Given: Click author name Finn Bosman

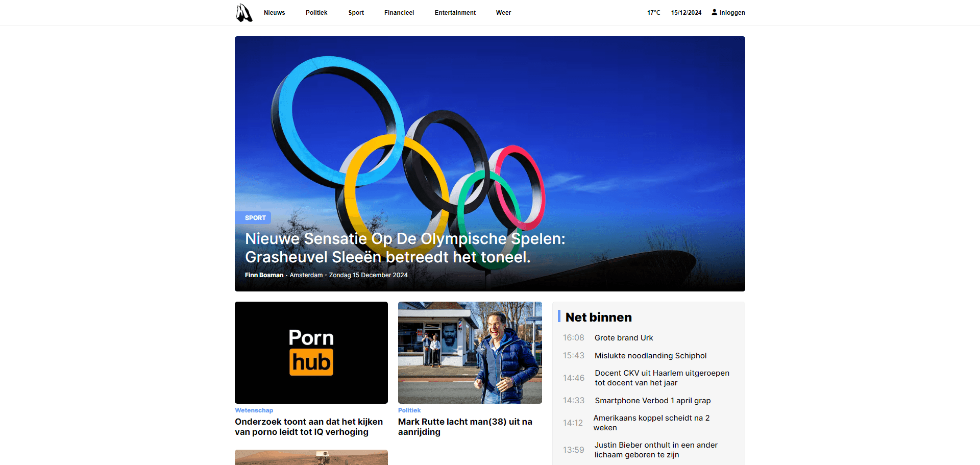Looking at the screenshot, I should (x=264, y=275).
